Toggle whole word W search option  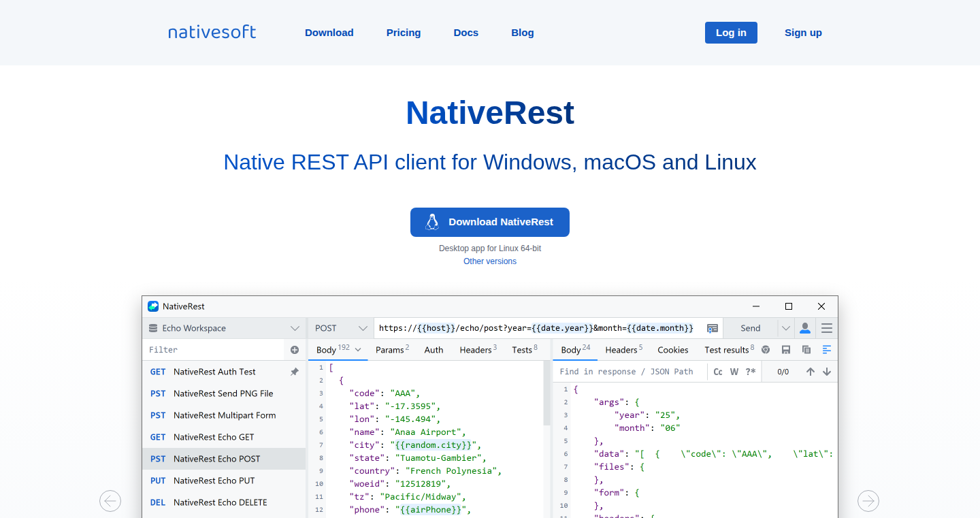[x=734, y=372]
